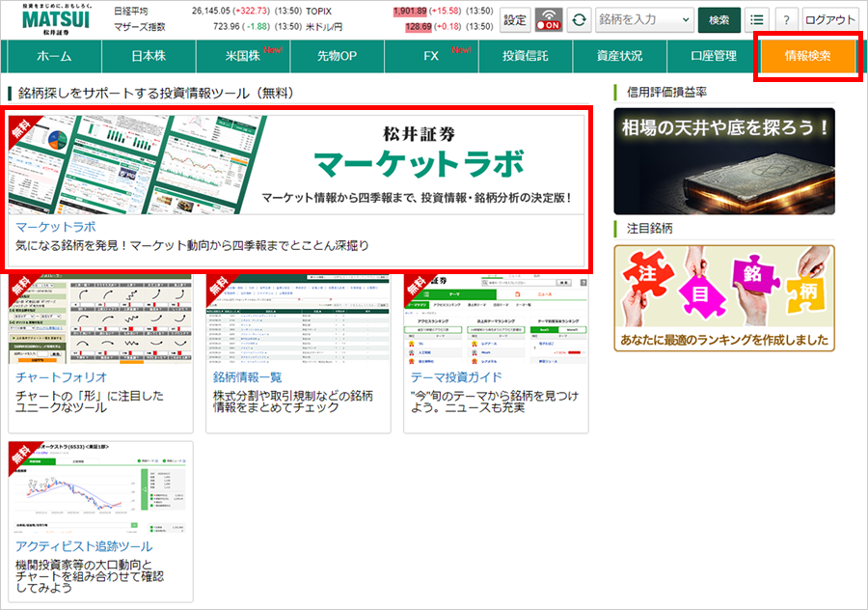Click the アクティビスト追跡ツール chart thumbnail

tap(100, 487)
